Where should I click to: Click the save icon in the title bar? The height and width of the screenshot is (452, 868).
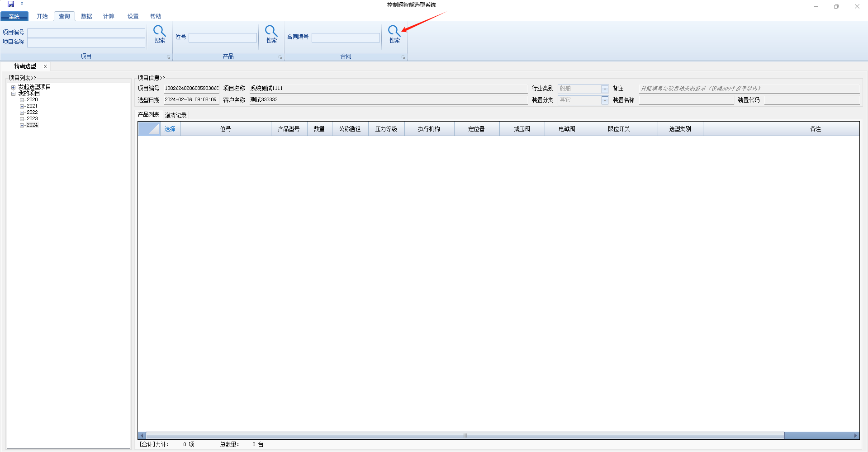point(11,4)
